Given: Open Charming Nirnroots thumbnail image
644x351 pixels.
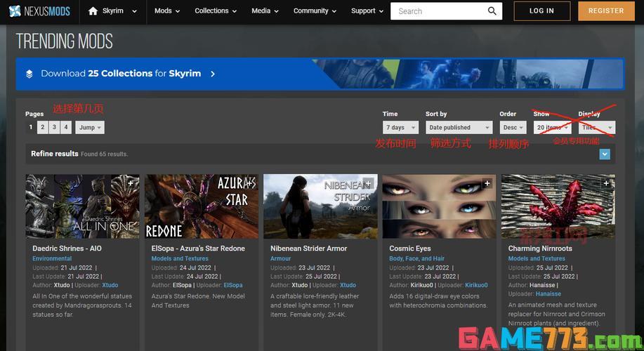Looking at the screenshot, I should [x=558, y=206].
